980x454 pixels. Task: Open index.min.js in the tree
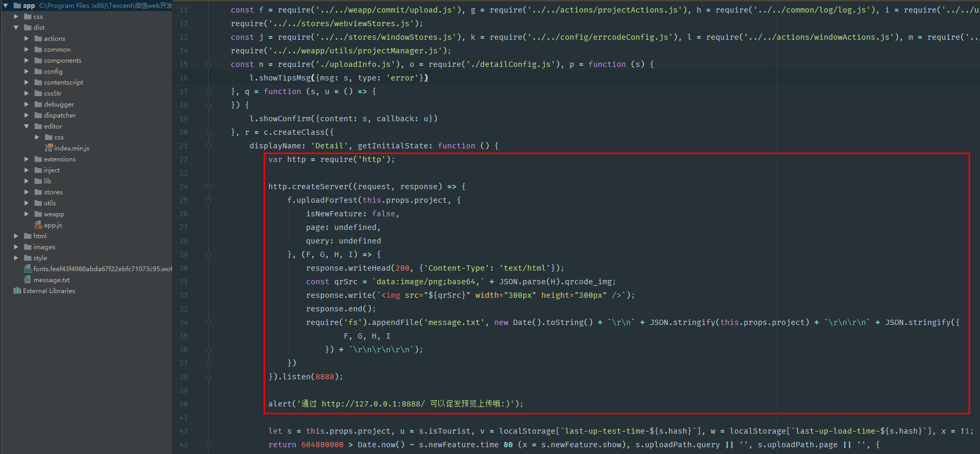click(x=72, y=148)
